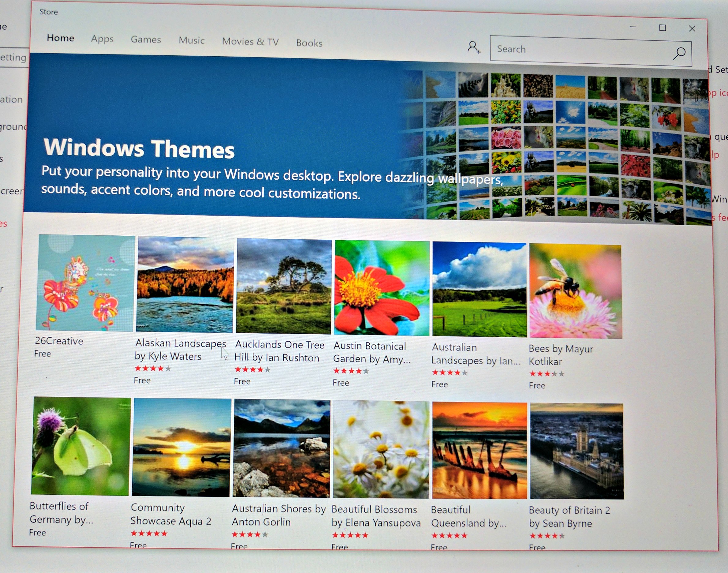This screenshot has height=573, width=728.
Task: Click the account sign-in person icon
Action: [x=474, y=47]
